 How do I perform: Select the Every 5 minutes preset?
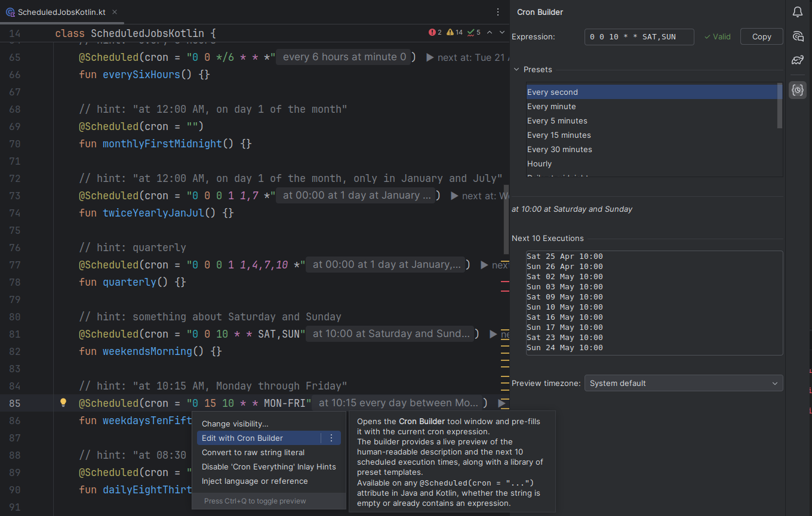click(x=651, y=120)
